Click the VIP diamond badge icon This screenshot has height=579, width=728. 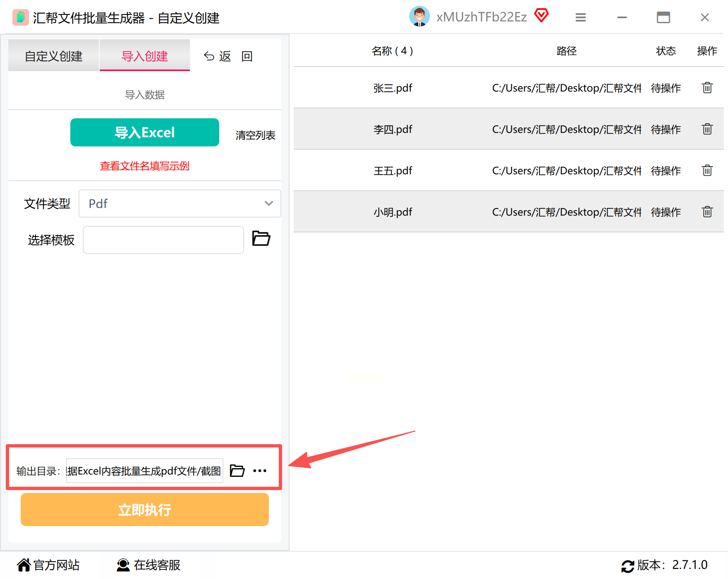click(541, 16)
